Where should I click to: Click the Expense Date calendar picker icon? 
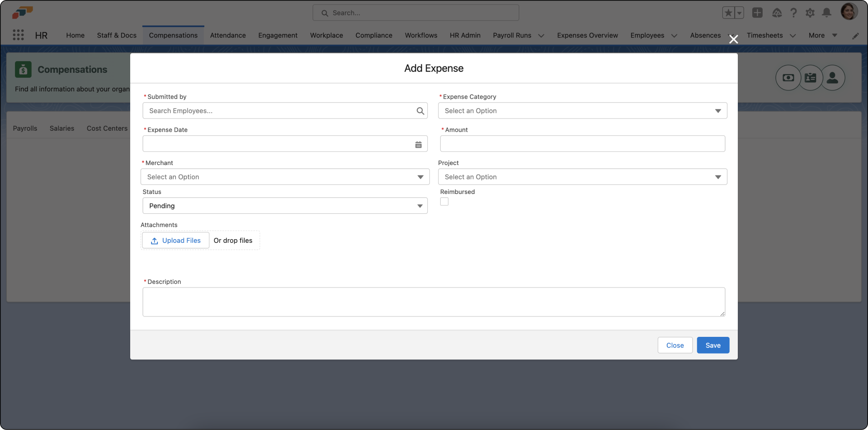click(x=418, y=144)
